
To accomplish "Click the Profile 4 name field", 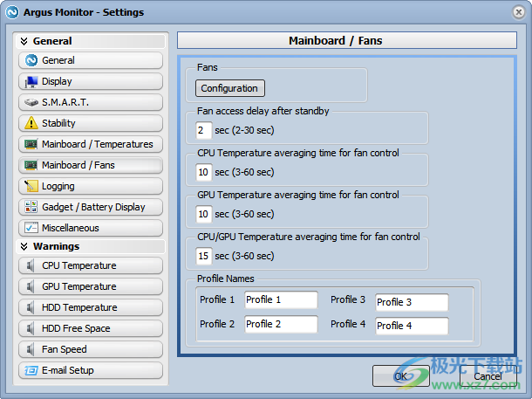I will click(x=412, y=326).
